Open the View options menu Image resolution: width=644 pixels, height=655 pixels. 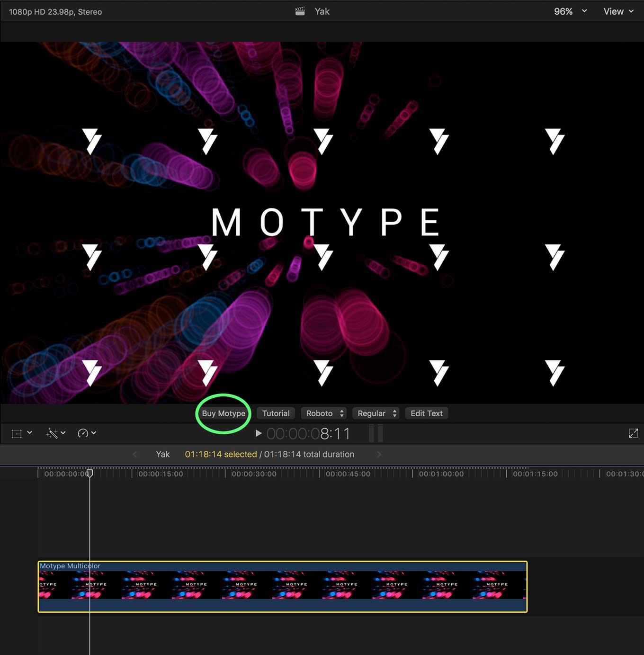pyautogui.click(x=618, y=11)
